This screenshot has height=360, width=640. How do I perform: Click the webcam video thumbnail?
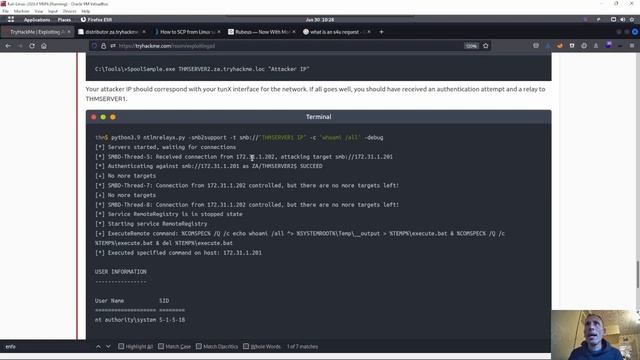tap(596, 335)
